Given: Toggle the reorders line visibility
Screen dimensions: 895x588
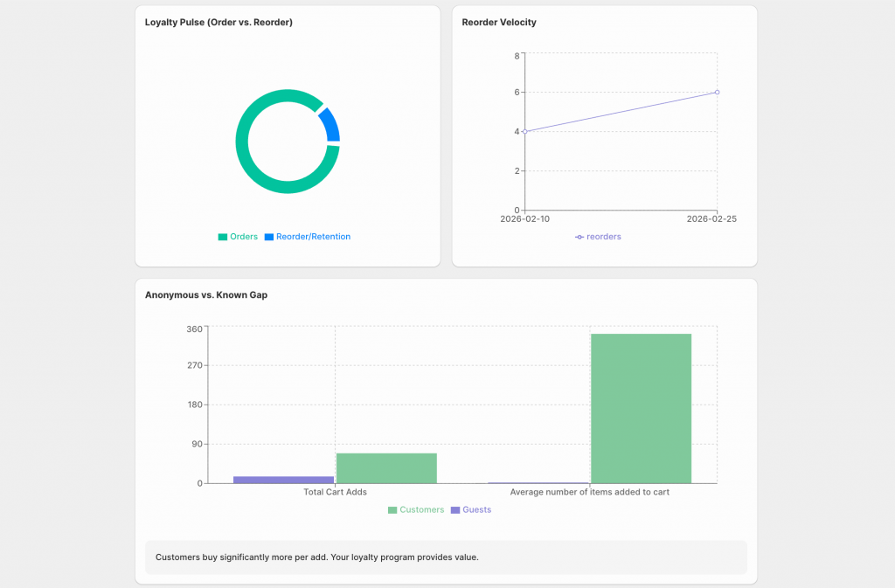Looking at the screenshot, I should [x=598, y=236].
